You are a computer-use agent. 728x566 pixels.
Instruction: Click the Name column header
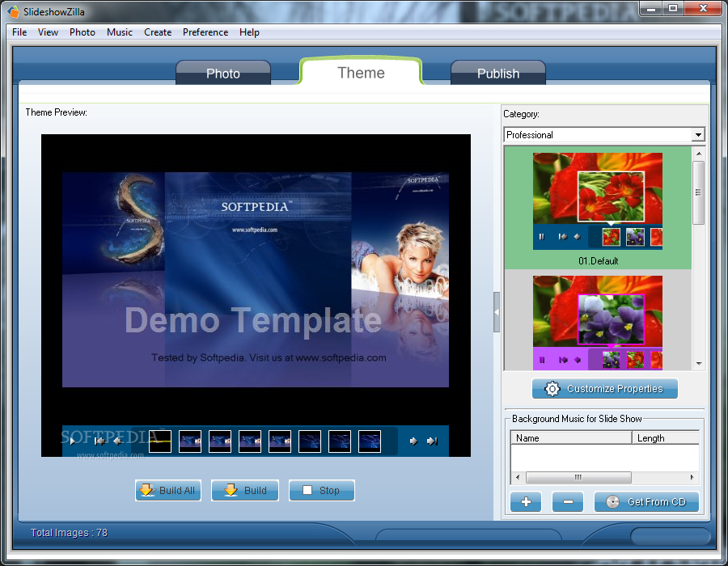[x=571, y=438]
